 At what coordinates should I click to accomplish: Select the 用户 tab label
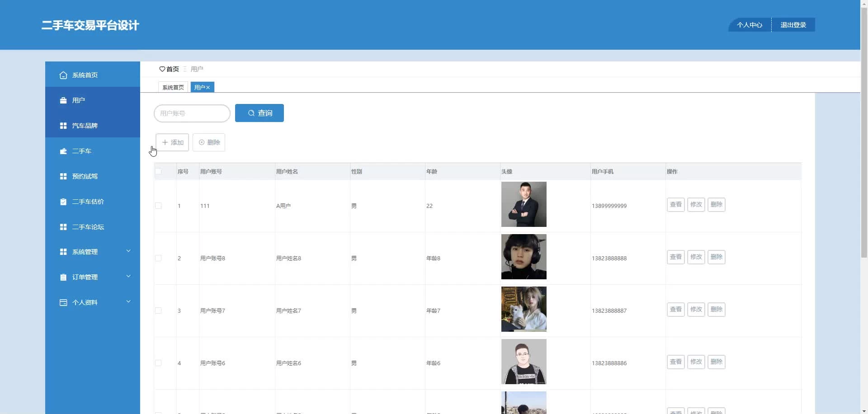199,88
